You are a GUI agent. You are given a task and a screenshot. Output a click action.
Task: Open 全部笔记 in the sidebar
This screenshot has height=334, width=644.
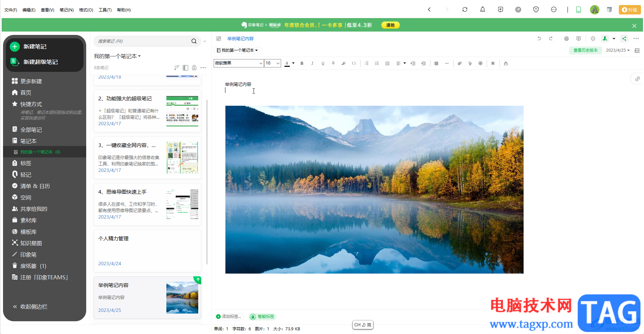pos(27,130)
